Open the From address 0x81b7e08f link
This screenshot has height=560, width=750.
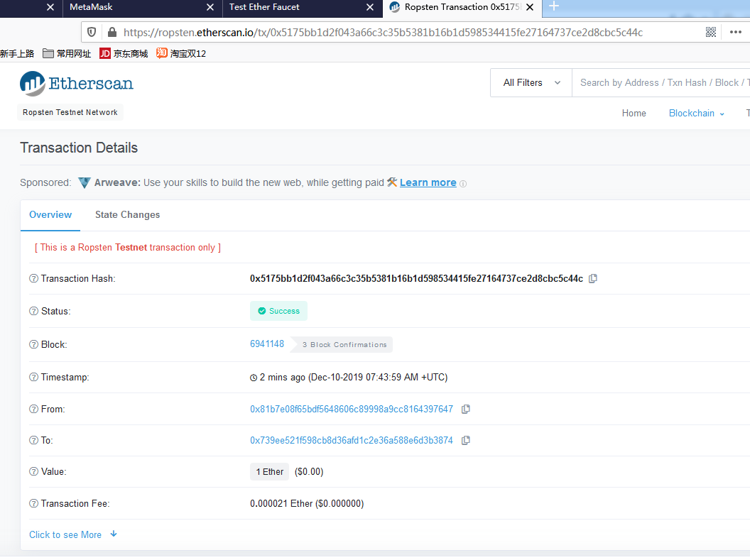[351, 409]
